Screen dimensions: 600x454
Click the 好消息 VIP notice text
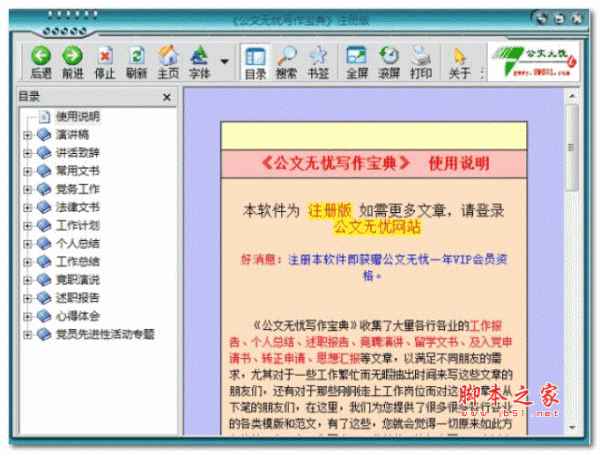[x=374, y=267]
